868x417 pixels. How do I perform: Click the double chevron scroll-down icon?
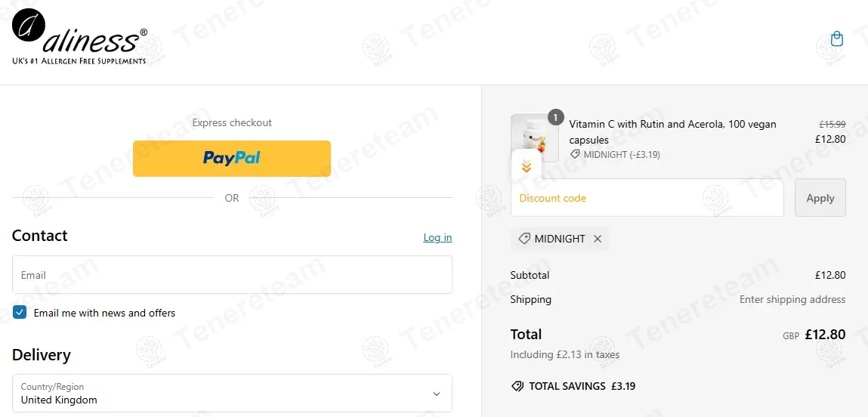[x=527, y=166]
